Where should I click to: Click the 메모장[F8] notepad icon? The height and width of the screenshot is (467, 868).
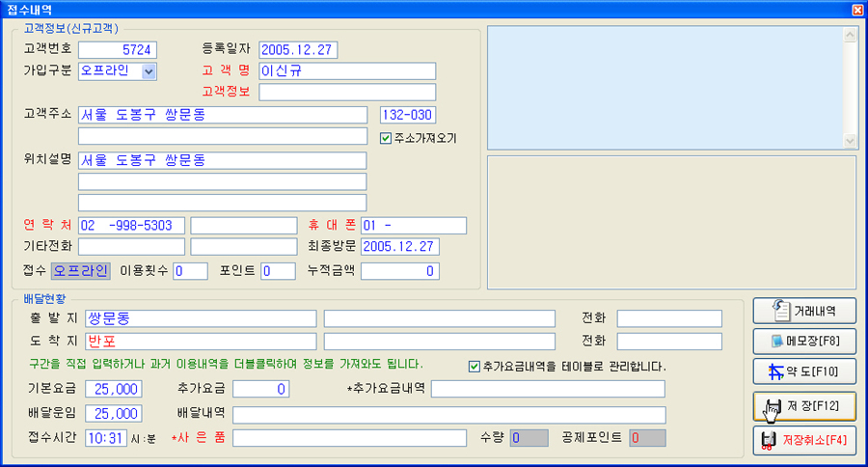click(x=777, y=341)
